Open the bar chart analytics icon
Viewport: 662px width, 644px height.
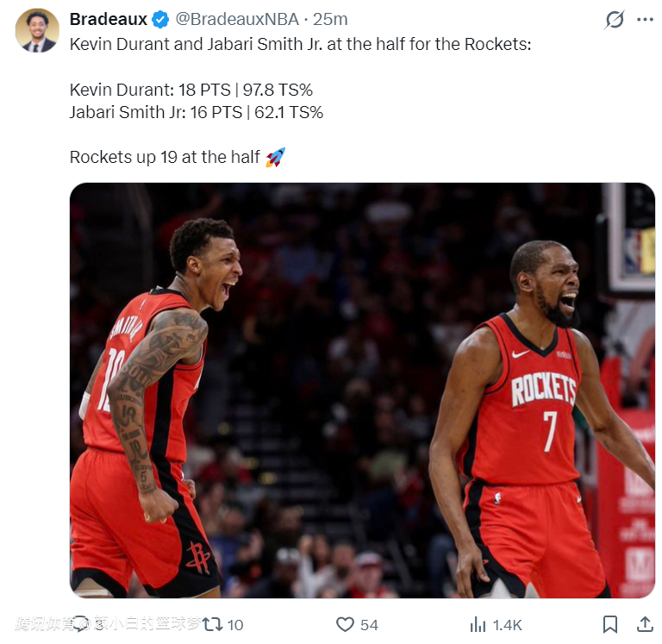pos(478,624)
